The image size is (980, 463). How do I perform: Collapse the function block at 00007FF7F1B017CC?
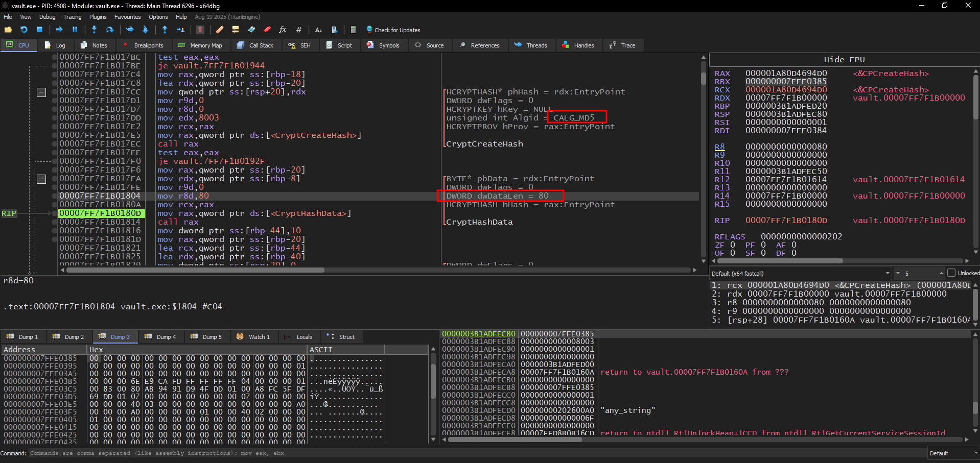click(41, 92)
